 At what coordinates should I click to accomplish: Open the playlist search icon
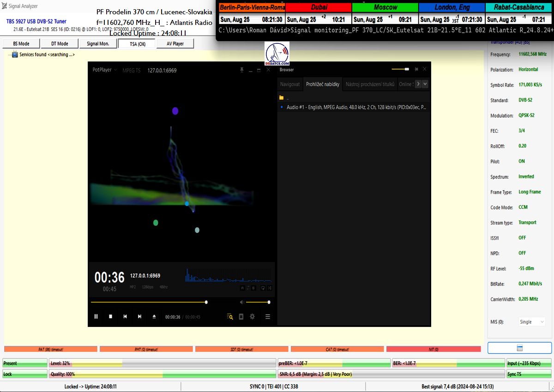pos(229,316)
